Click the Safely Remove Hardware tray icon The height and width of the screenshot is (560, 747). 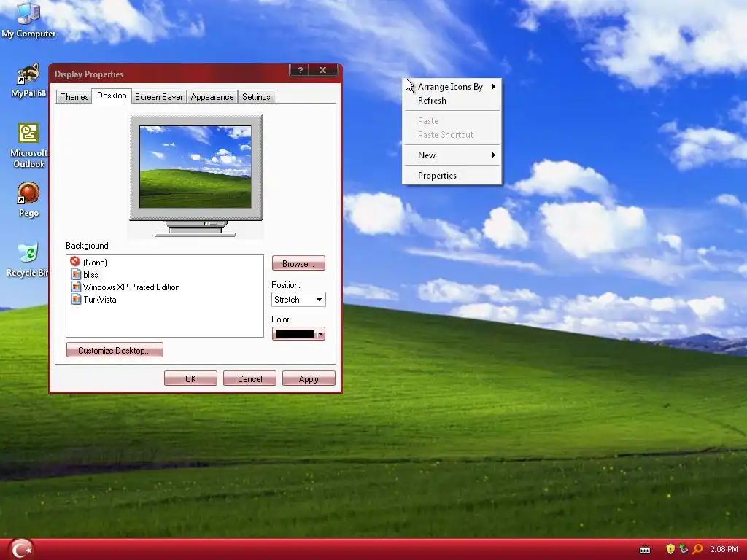(684, 549)
